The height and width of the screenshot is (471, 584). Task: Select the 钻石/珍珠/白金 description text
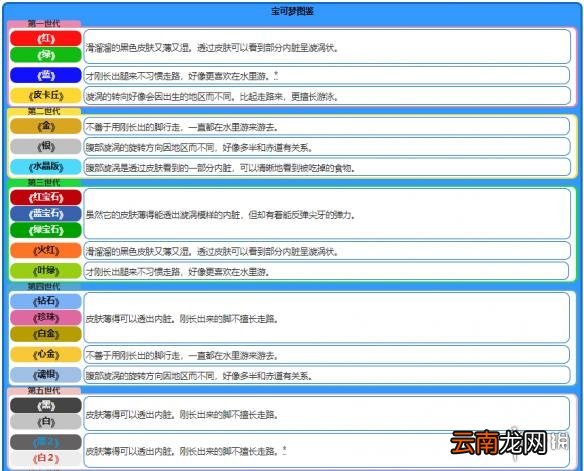click(182, 319)
